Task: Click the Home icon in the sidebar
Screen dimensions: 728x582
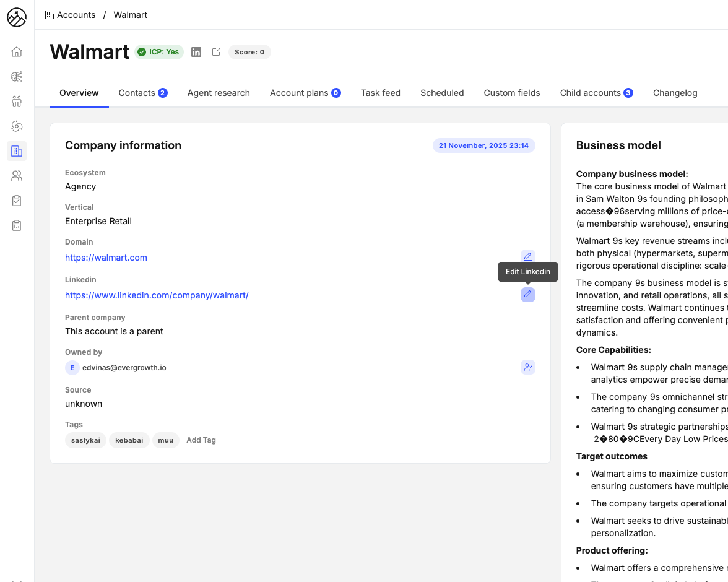Action: tap(17, 52)
